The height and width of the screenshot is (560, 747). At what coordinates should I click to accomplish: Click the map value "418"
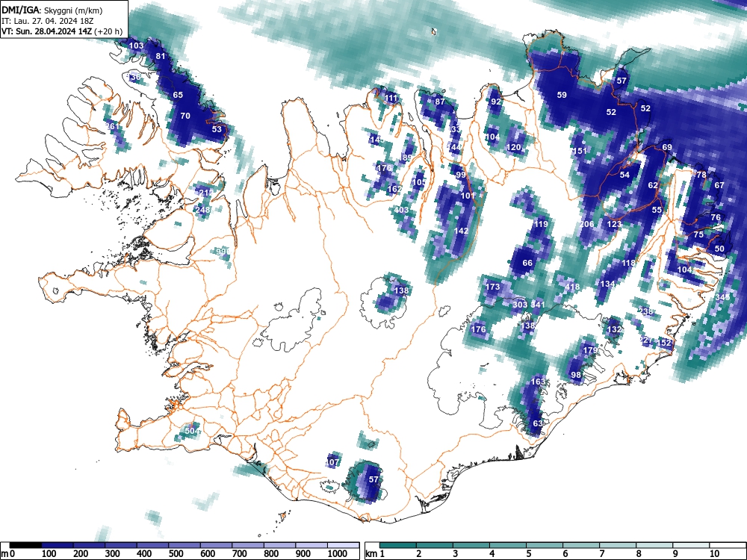point(572,287)
